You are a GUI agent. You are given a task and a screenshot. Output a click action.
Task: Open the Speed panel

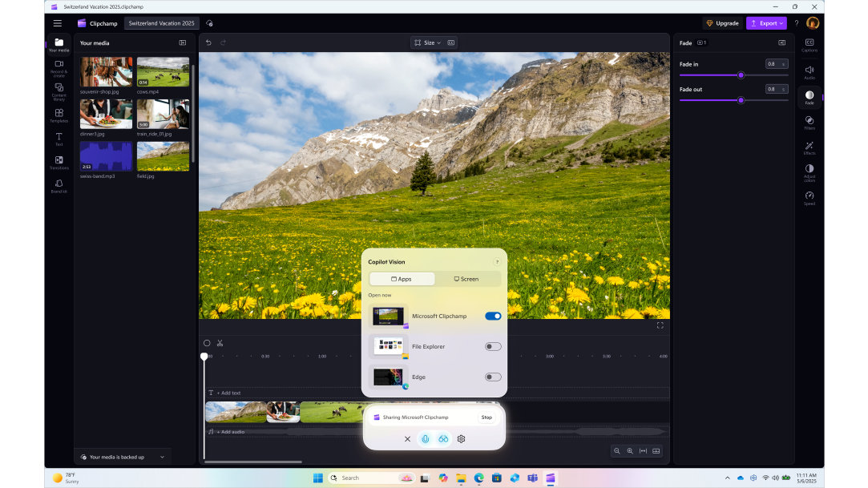click(x=809, y=198)
